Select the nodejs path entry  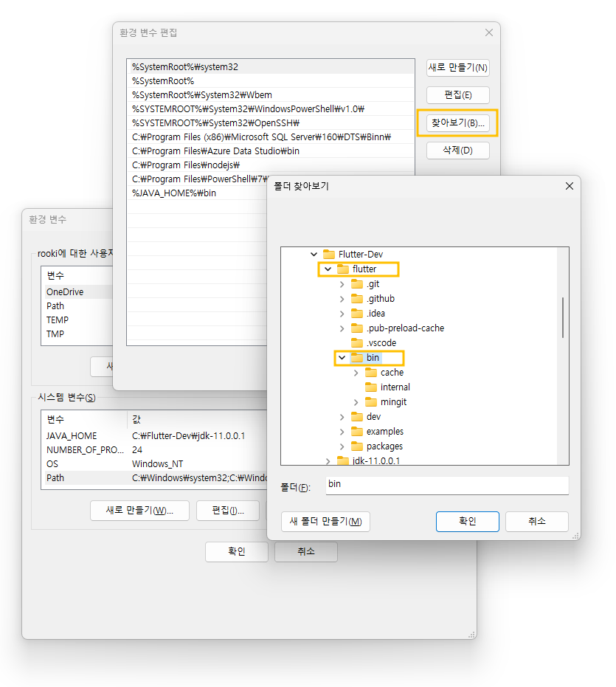click(x=270, y=165)
